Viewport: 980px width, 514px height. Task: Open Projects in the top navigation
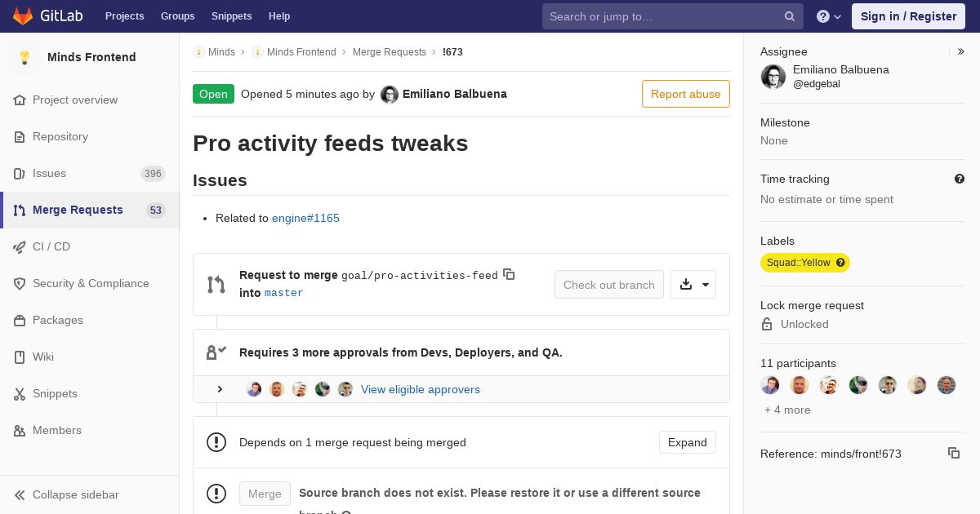[x=124, y=16]
